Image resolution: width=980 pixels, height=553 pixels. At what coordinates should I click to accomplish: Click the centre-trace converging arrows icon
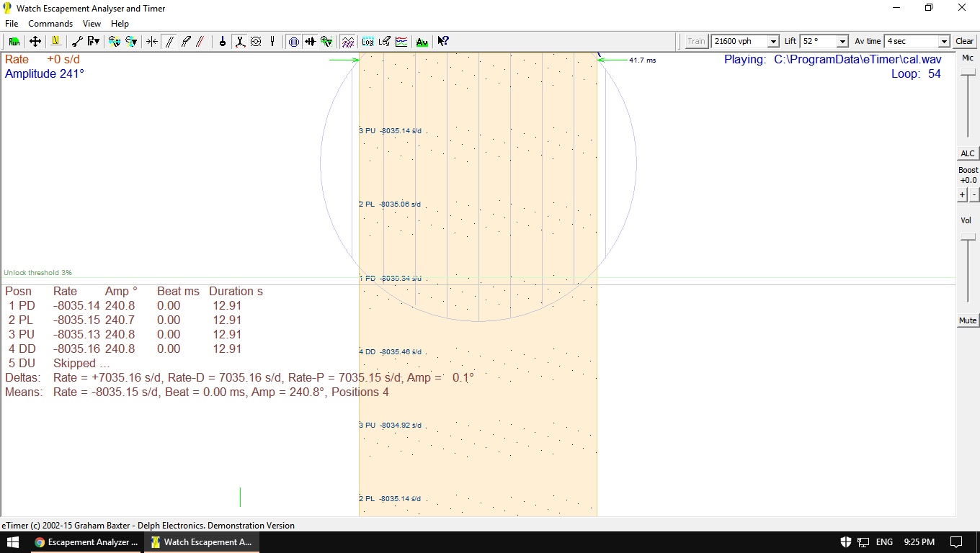pyautogui.click(x=152, y=42)
